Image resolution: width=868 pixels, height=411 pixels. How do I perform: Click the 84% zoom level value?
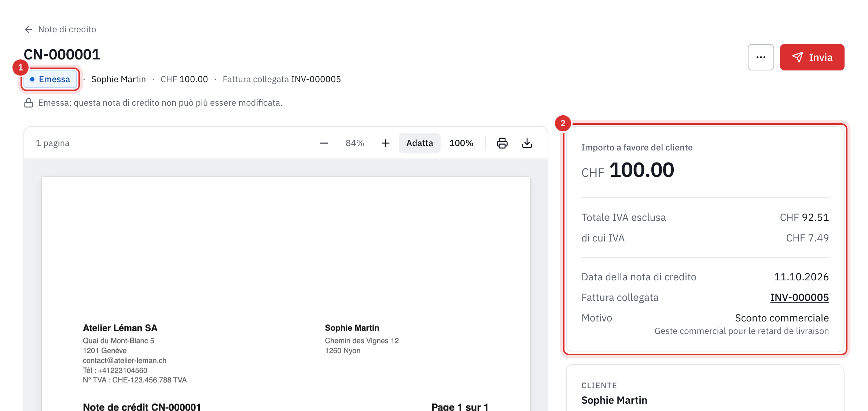[x=354, y=143]
